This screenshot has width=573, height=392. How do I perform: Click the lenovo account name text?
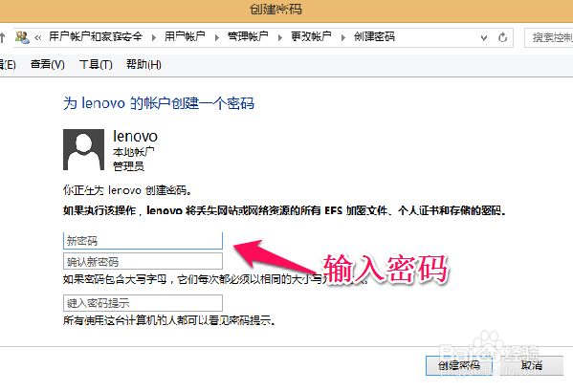pyautogui.click(x=135, y=137)
